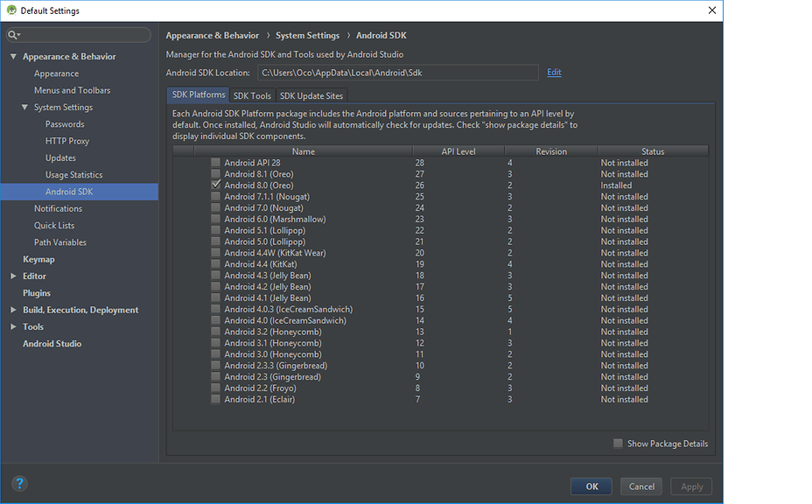Sort by the Status column header

(x=653, y=151)
